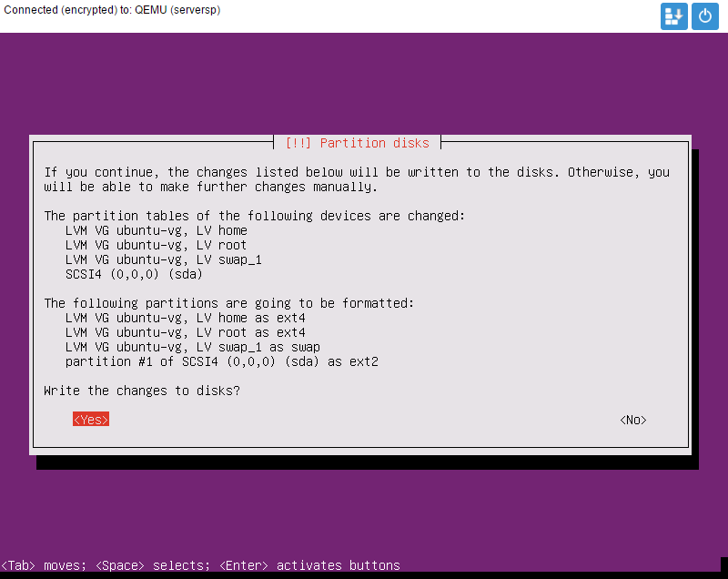This screenshot has height=579, width=728.
Task: Click the 'SCSI4 (0,0,0) (sda)' device line
Action: click(134, 274)
